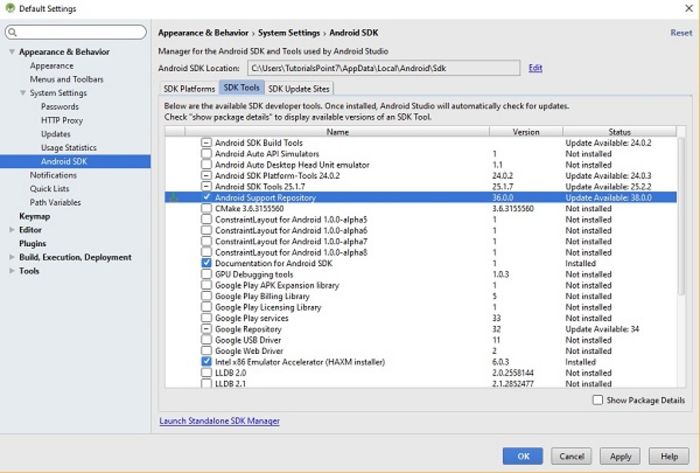Open the SDK Update Sites tab

pos(298,89)
